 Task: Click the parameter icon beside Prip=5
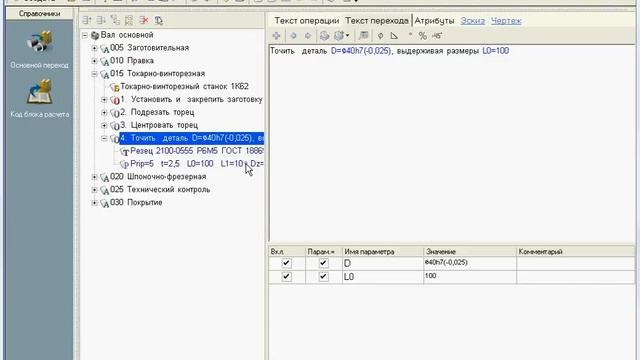coord(124,164)
